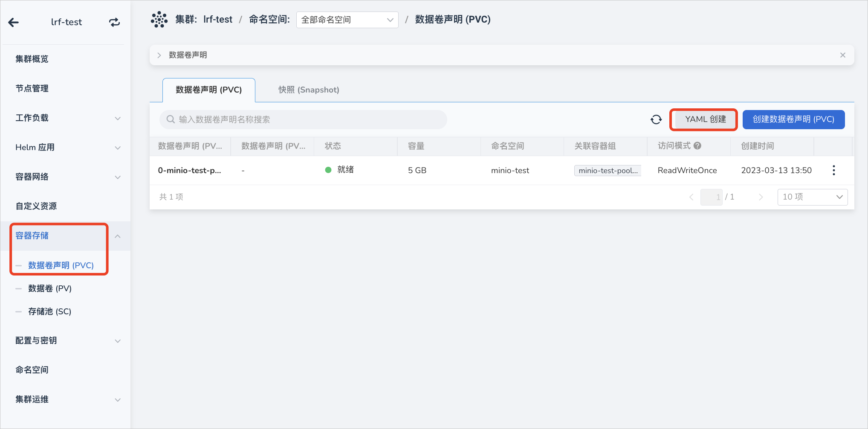Click the back arrow icon
The height and width of the screenshot is (429, 868).
tap(14, 22)
